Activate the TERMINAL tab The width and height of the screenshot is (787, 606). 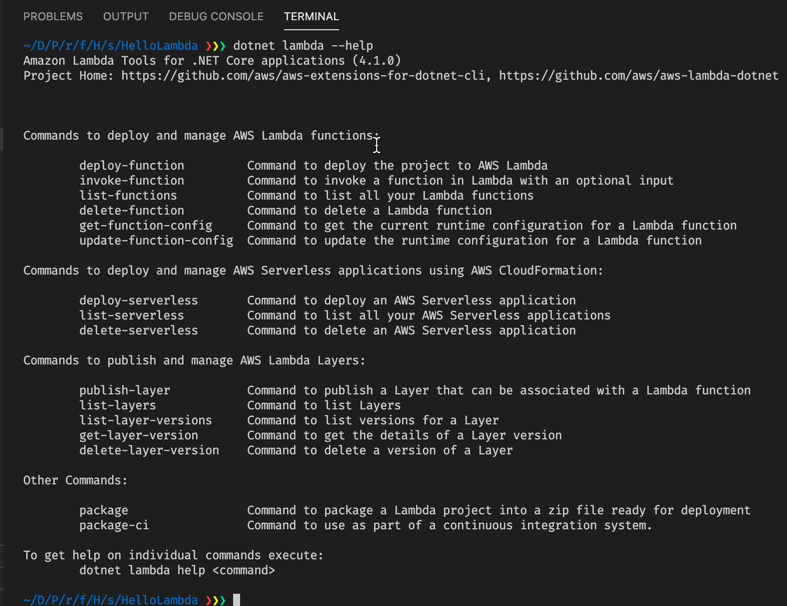pyautogui.click(x=311, y=17)
